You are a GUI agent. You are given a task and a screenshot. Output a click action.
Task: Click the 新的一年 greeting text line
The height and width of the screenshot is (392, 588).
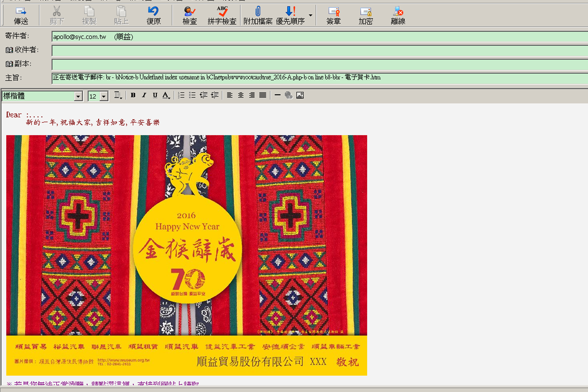[93, 122]
